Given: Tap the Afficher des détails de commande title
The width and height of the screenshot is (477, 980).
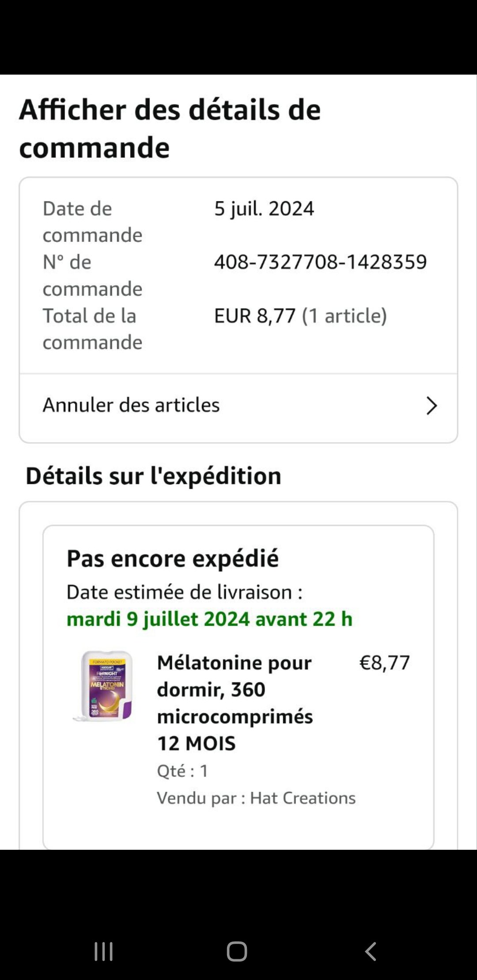Looking at the screenshot, I should tap(170, 128).
